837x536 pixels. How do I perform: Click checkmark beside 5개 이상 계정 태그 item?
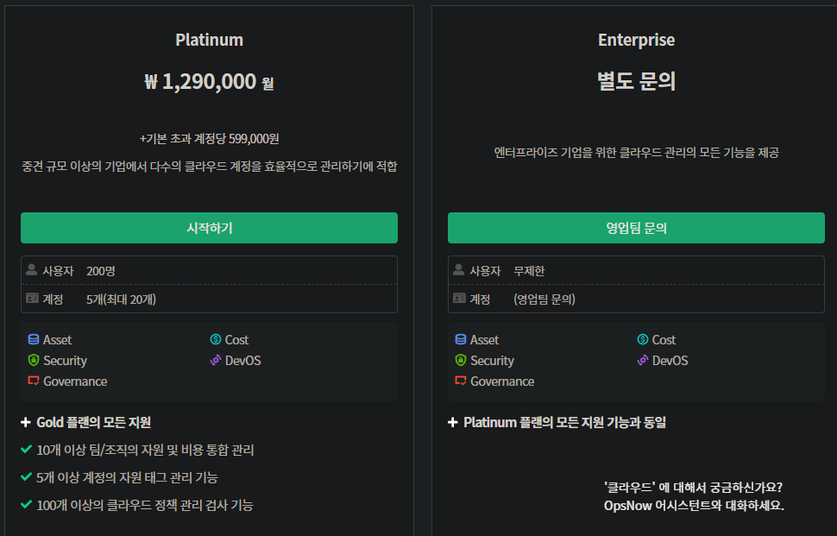tap(26, 477)
